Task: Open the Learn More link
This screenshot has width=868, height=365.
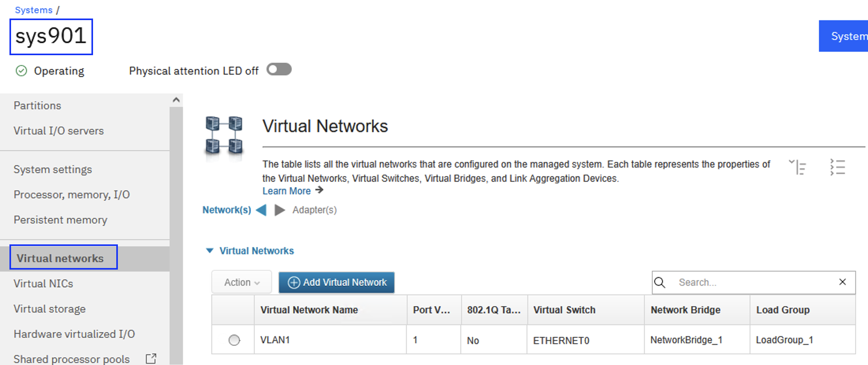Action: (287, 191)
